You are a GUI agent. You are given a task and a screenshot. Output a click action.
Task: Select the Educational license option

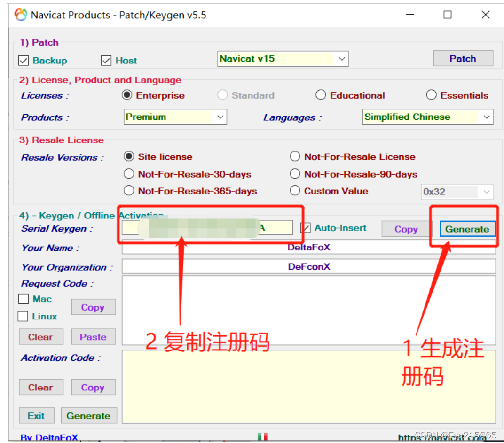pyautogui.click(x=321, y=95)
